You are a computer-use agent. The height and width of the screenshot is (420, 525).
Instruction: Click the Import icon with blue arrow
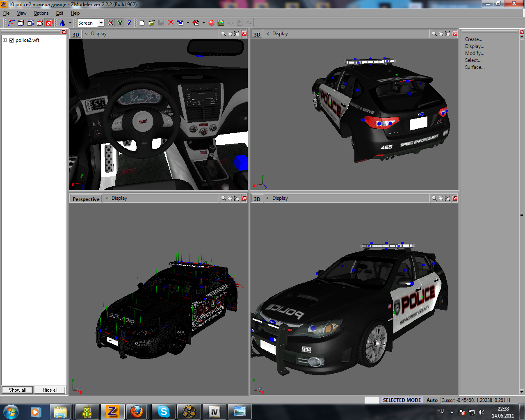pos(180,23)
